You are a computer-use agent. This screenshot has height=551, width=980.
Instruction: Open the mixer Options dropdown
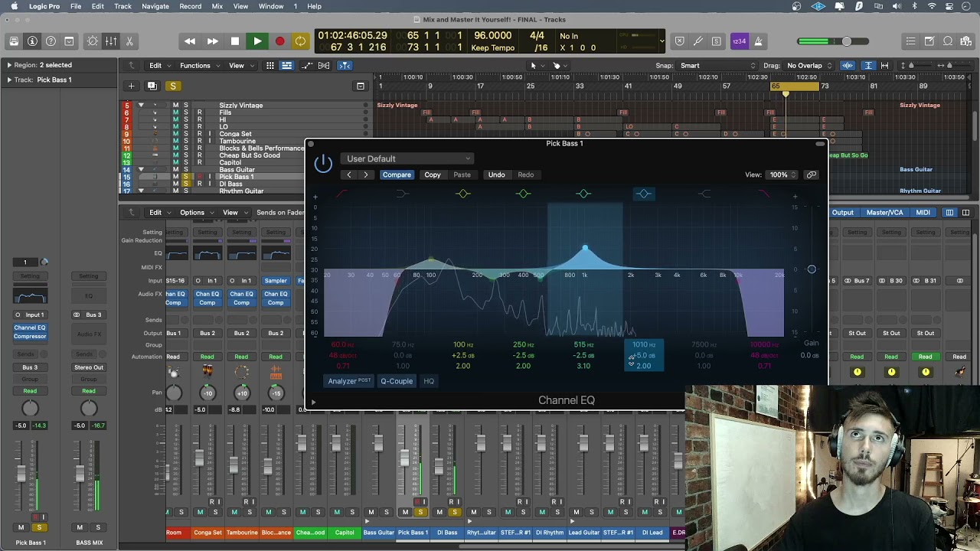coord(196,213)
